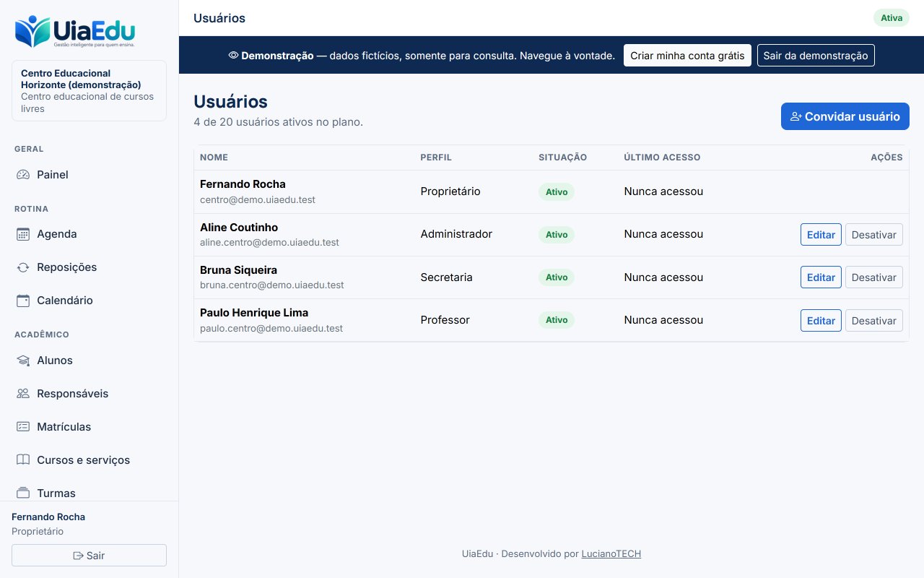Click email aline.centro@demo.uiaedu.test

pos(269,243)
